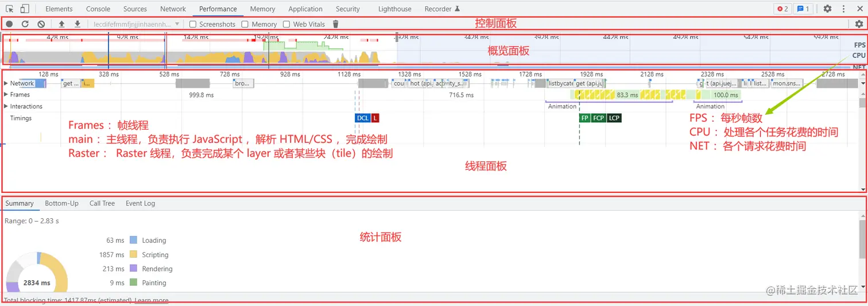The height and width of the screenshot is (306, 868).
Task: Open the Recorder tab
Action: (442, 9)
